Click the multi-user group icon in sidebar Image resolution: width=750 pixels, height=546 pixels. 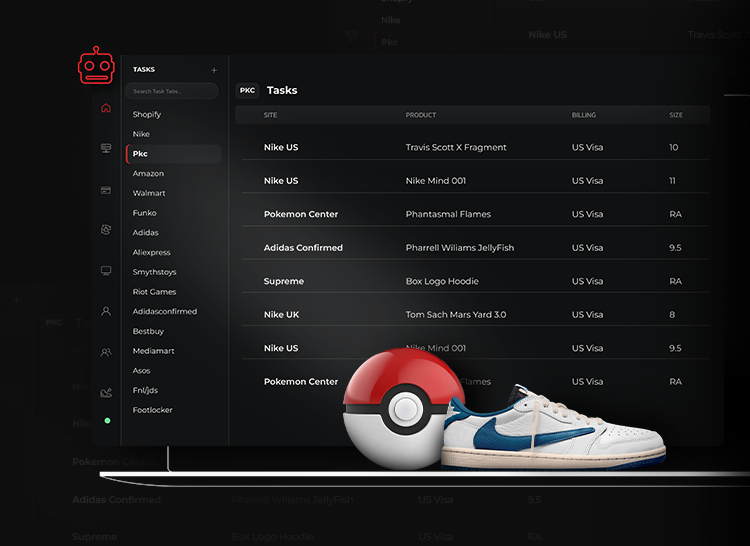(106, 352)
